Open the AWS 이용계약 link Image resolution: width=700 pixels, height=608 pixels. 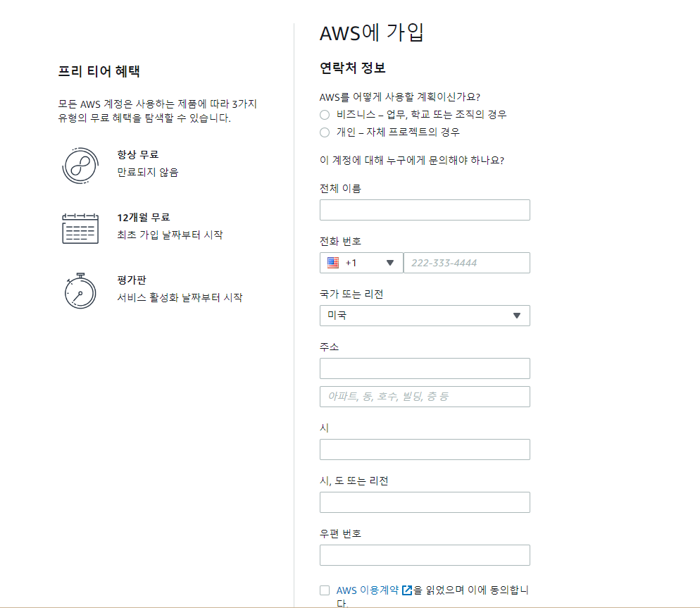click(x=368, y=590)
